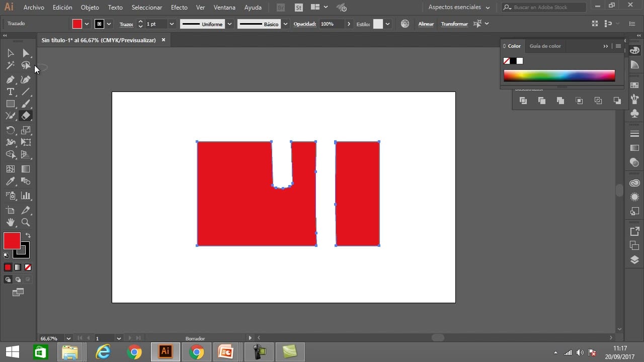Open the Aspectos esenciales workspace dropdown
Viewport: 644px width, 362px height.
[459, 8]
